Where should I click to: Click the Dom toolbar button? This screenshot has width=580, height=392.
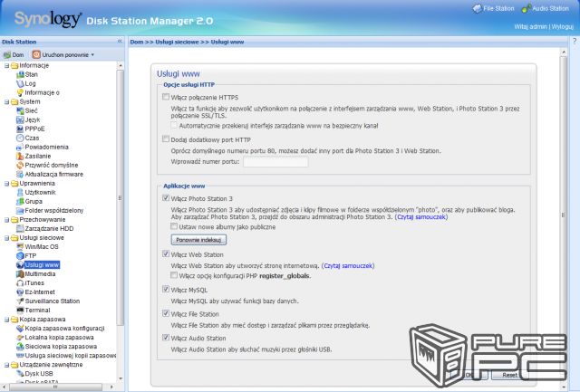click(14, 55)
